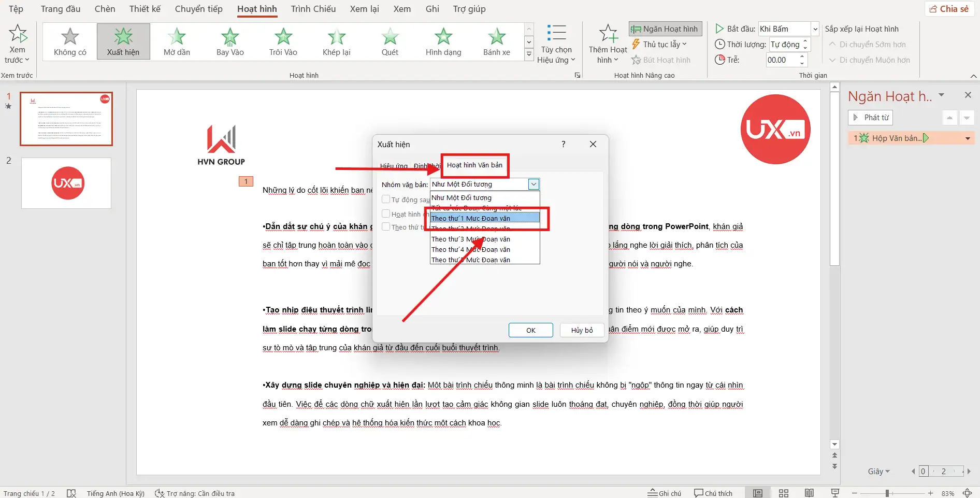The width and height of the screenshot is (980, 498).
Task: Open Tùy chọn Hiệu ứng options
Action: coord(556,45)
